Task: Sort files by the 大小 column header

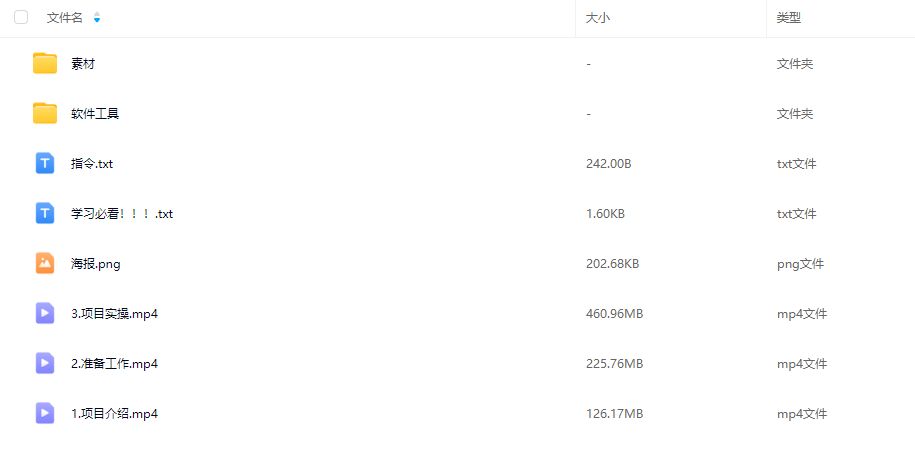Action: coord(598,18)
